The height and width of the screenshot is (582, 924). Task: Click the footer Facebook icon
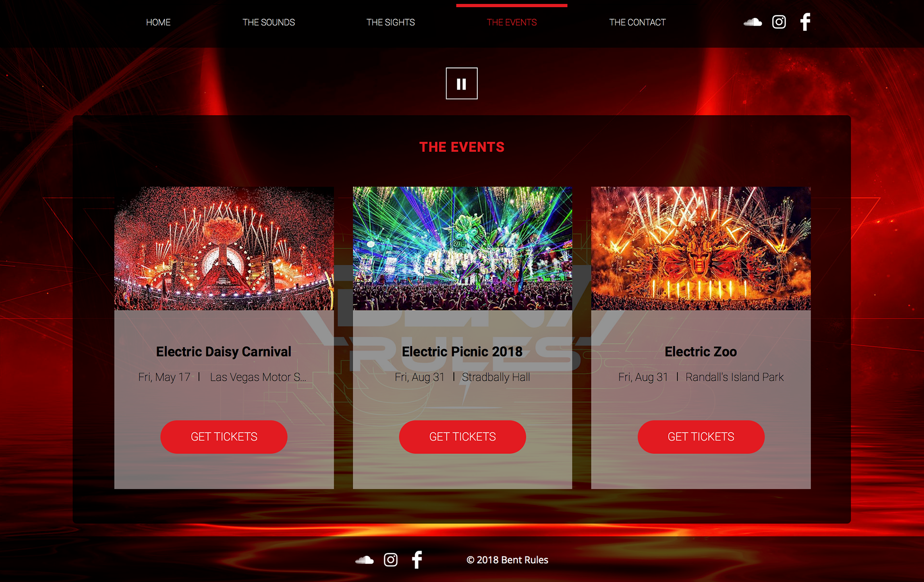click(x=417, y=560)
